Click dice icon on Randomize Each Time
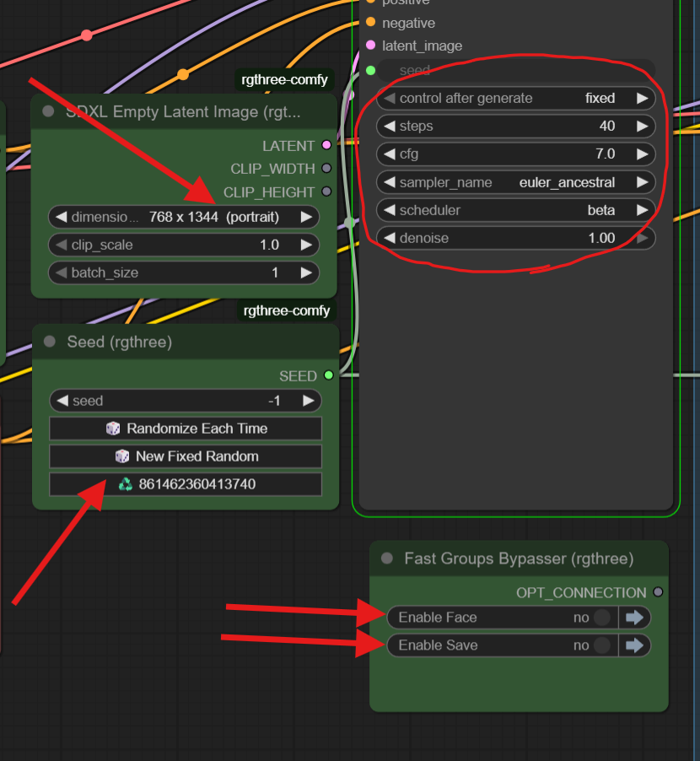The height and width of the screenshot is (761, 700). 112,429
